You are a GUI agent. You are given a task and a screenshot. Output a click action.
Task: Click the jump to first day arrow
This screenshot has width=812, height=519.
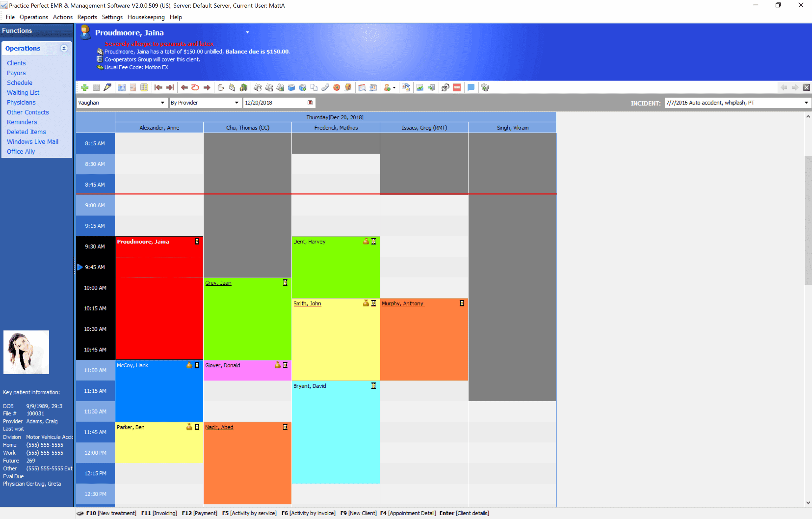coord(158,88)
